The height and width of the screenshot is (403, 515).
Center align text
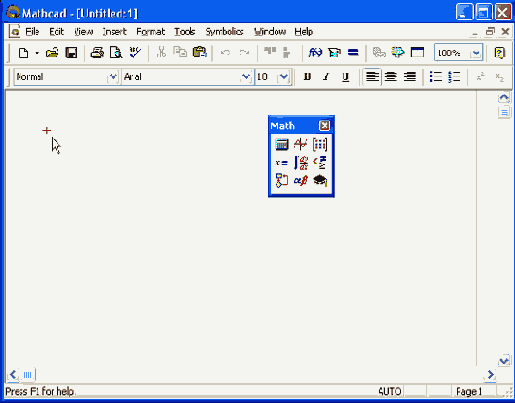[391, 77]
